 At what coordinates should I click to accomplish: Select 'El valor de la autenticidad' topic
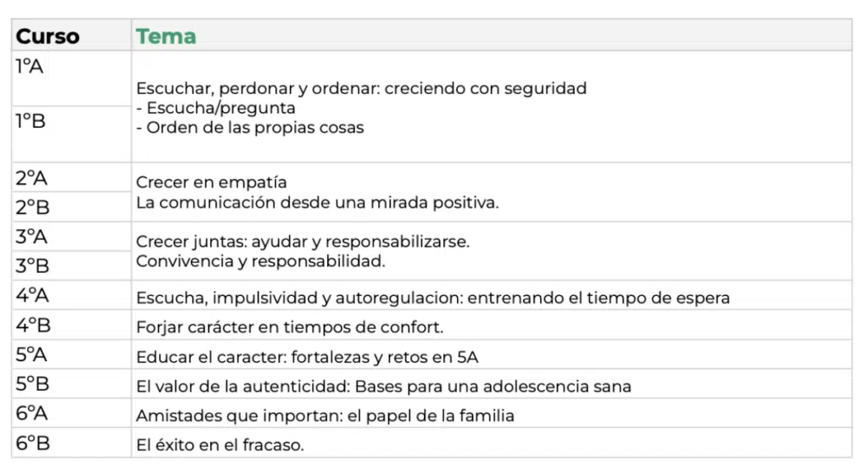[x=383, y=387]
